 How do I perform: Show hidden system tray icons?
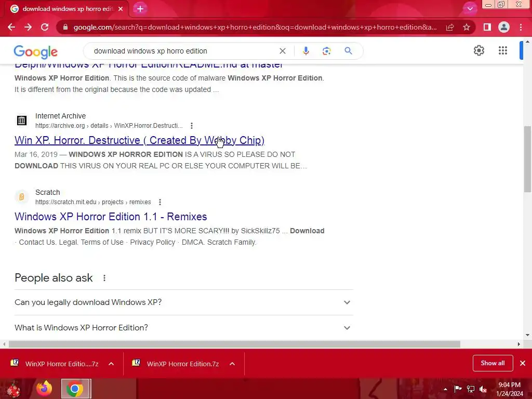[x=445, y=389]
